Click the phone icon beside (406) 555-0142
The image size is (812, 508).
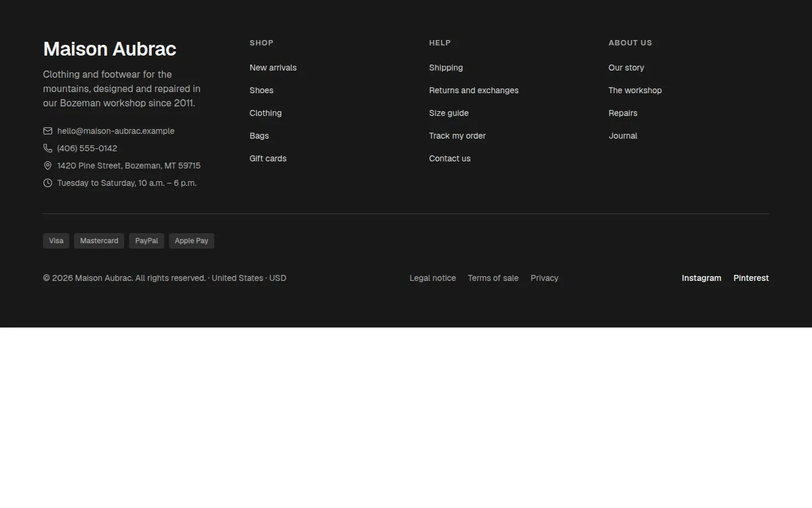[48, 148]
